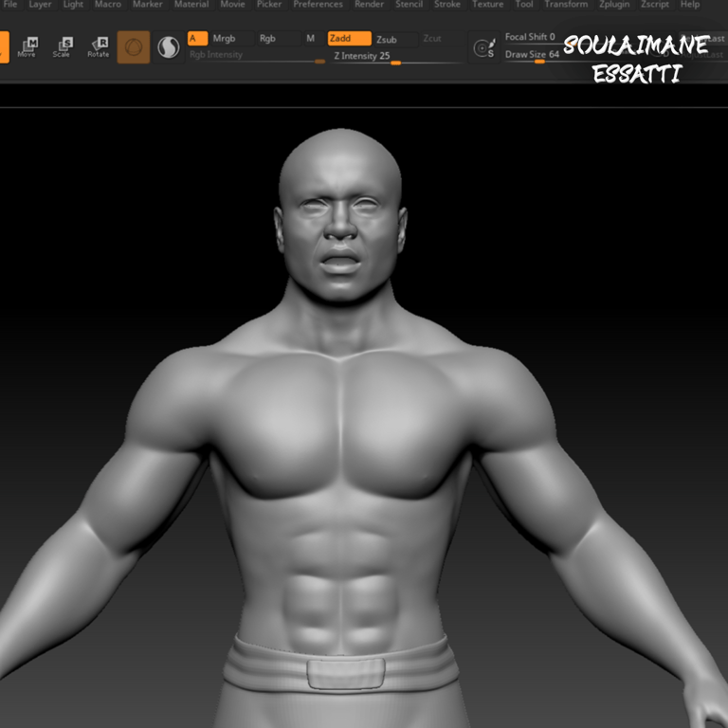Open the File menu
Image resolution: width=728 pixels, height=728 pixels.
[x=9, y=4]
